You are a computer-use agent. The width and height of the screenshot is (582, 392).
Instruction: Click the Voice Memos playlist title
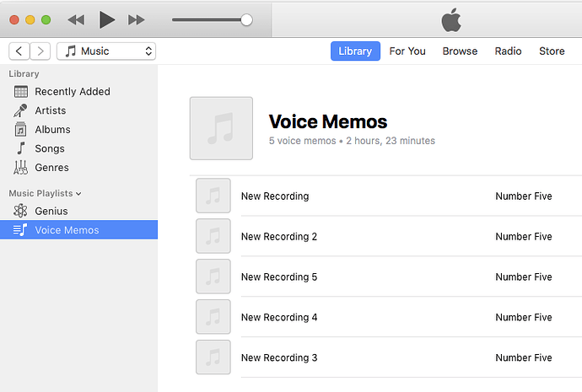328,121
